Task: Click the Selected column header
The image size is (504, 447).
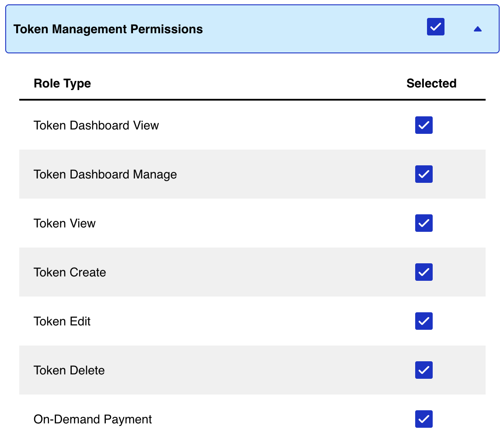Action: tap(431, 83)
